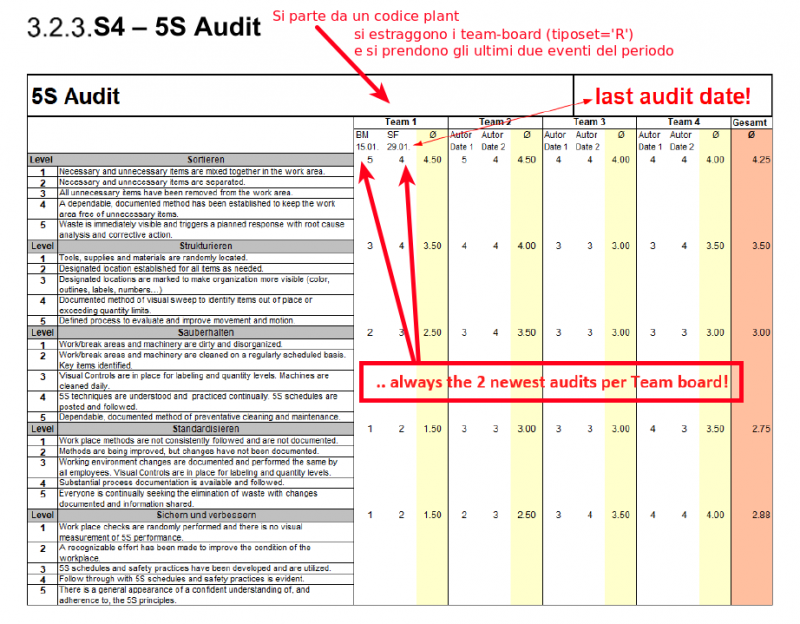This screenshot has height=624, width=800.
Task: Click the red 'last audit date!' annotation
Action: (672, 97)
